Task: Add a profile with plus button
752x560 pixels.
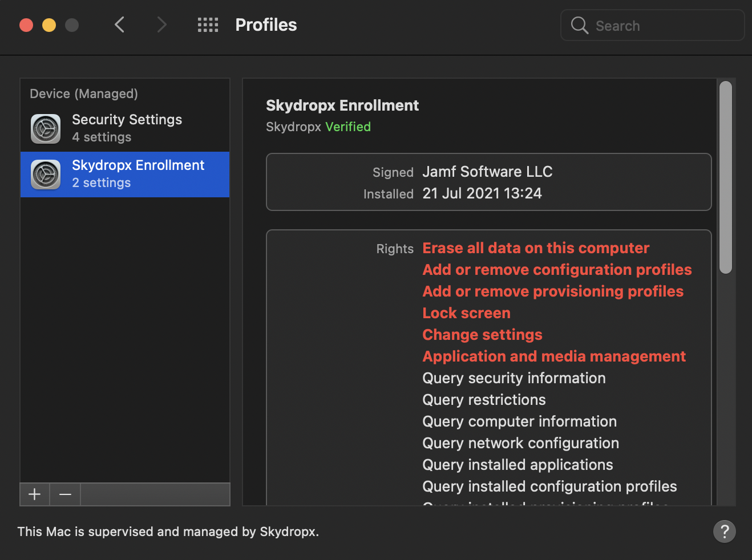Action: (35, 494)
